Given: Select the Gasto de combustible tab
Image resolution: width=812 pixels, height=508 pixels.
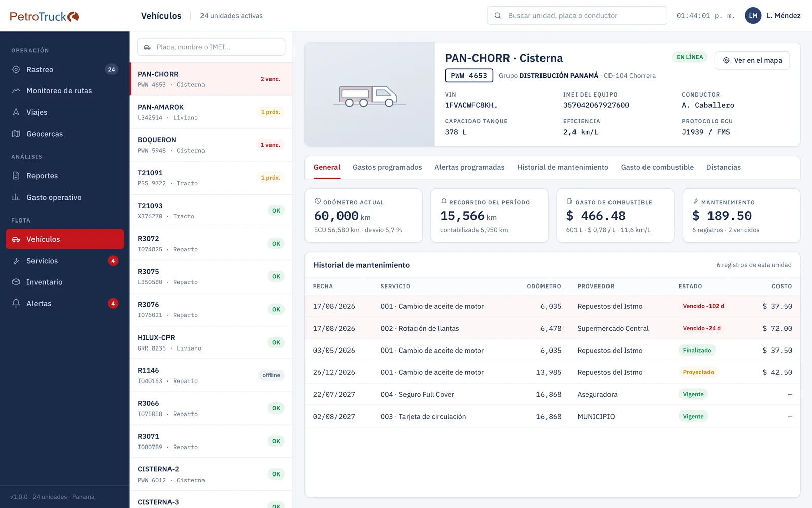Looking at the screenshot, I should (657, 167).
